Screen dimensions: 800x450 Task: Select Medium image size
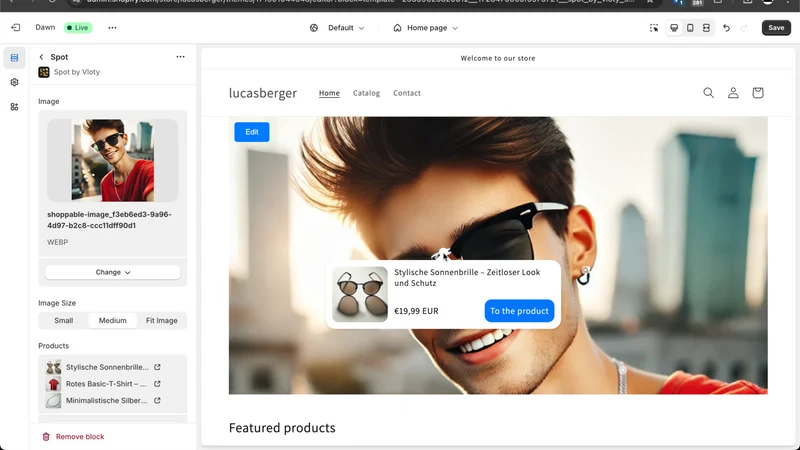[x=113, y=320]
